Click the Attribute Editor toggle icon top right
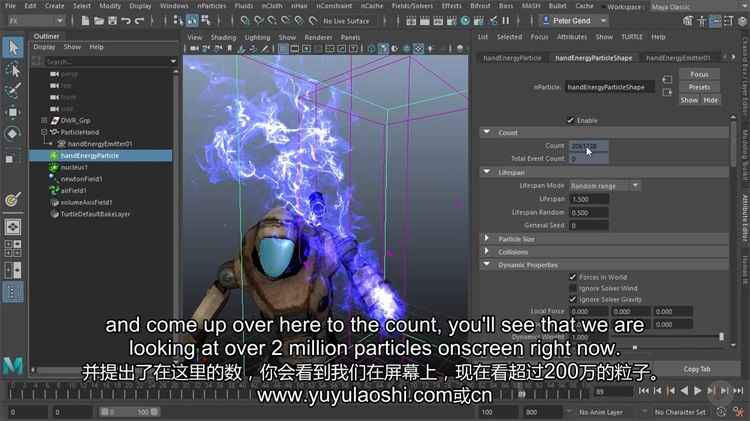This screenshot has width=750, height=421. click(715, 21)
